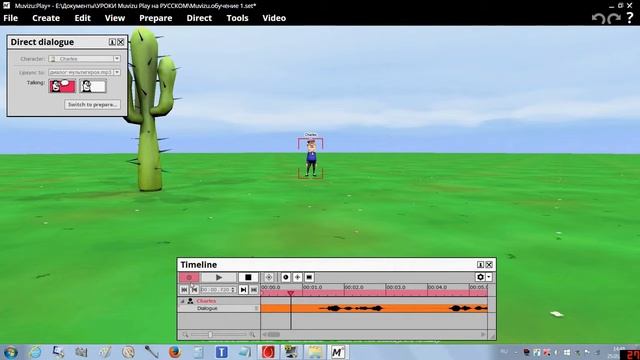640x360 pixels.
Task: Adjust the timeline zoom slider handle
Action: click(210, 335)
